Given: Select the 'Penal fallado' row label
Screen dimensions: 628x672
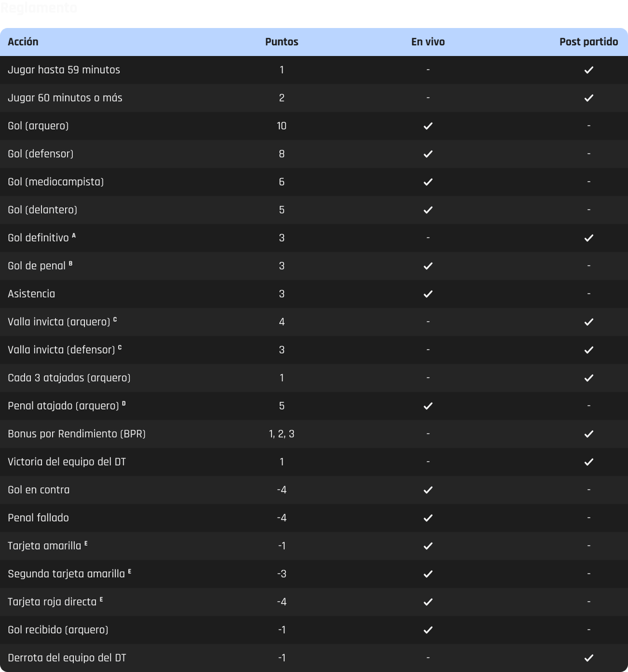Looking at the screenshot, I should click(x=38, y=518).
